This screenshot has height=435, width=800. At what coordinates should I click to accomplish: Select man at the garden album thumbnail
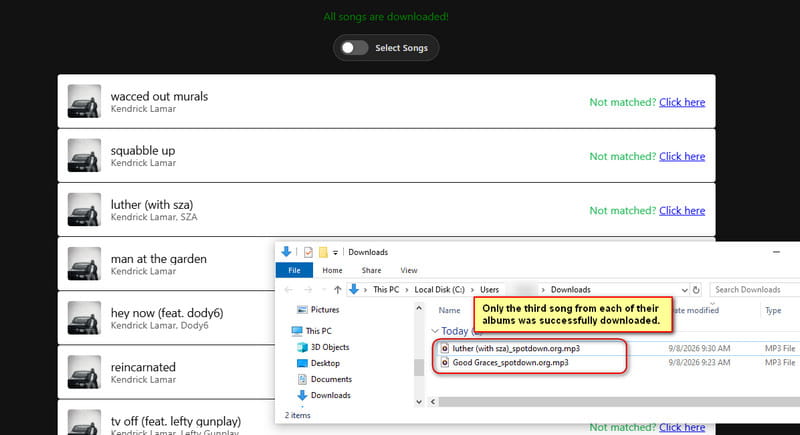(84, 264)
